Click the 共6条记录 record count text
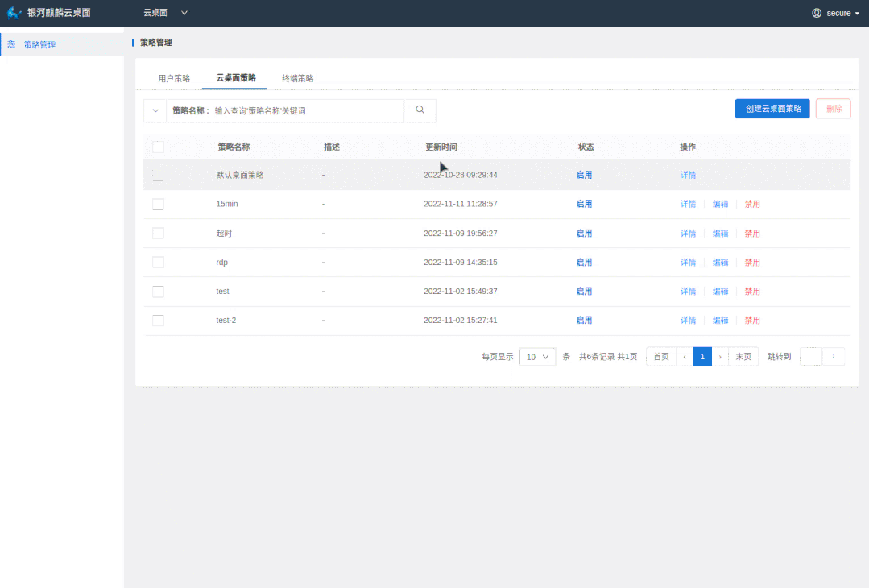 tap(596, 356)
